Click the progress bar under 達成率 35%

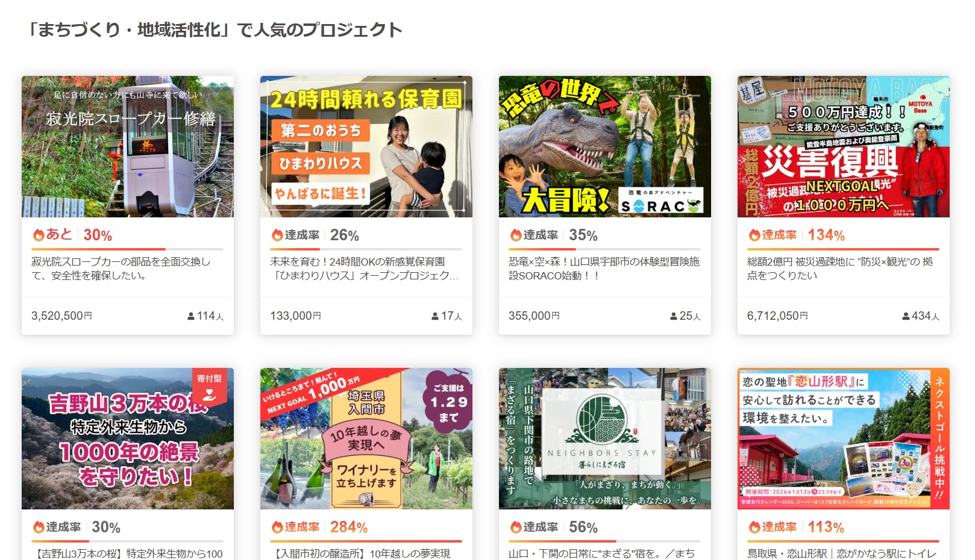604,249
